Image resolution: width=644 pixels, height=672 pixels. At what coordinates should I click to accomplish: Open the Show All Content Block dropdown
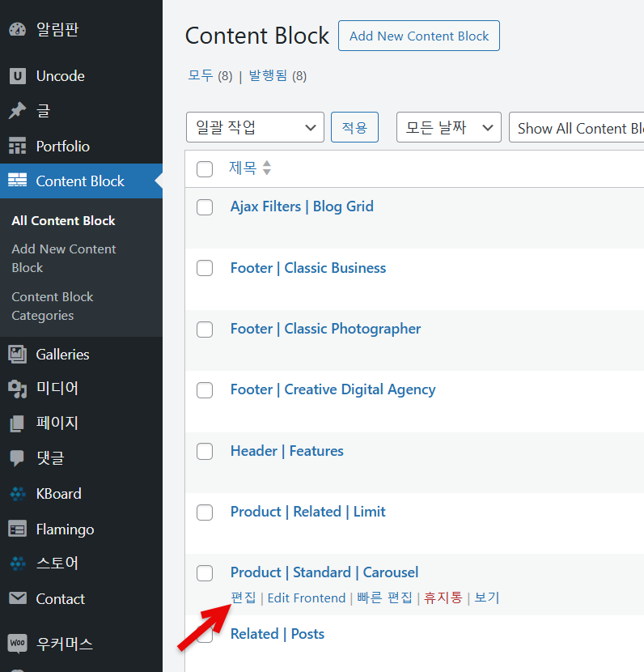click(576, 127)
